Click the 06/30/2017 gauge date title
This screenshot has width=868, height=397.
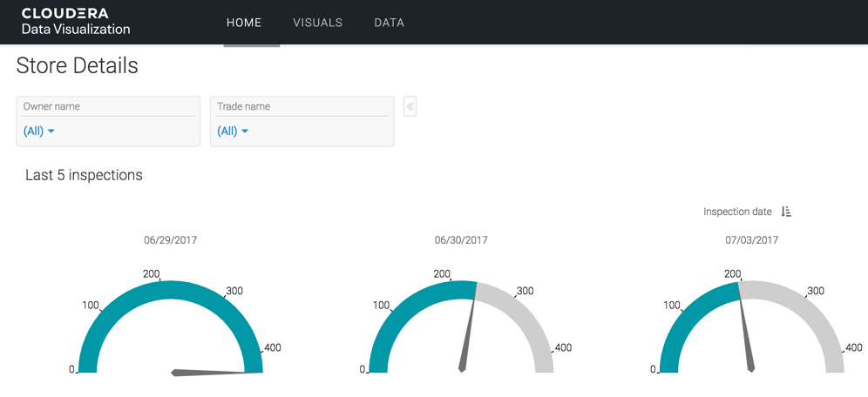pyautogui.click(x=461, y=240)
